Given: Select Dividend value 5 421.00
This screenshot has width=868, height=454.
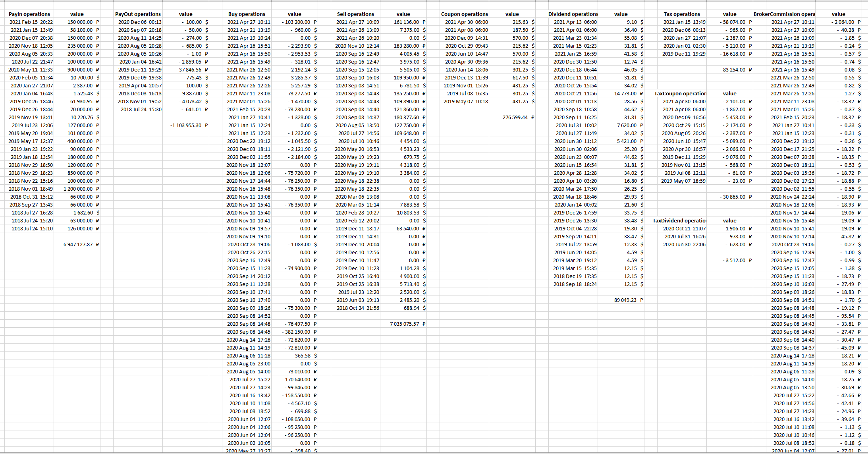Looking at the screenshot, I should click(621, 141).
